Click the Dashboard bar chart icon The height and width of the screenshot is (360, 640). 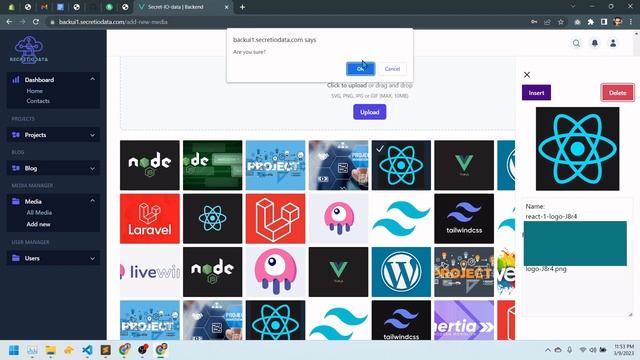tap(16, 80)
